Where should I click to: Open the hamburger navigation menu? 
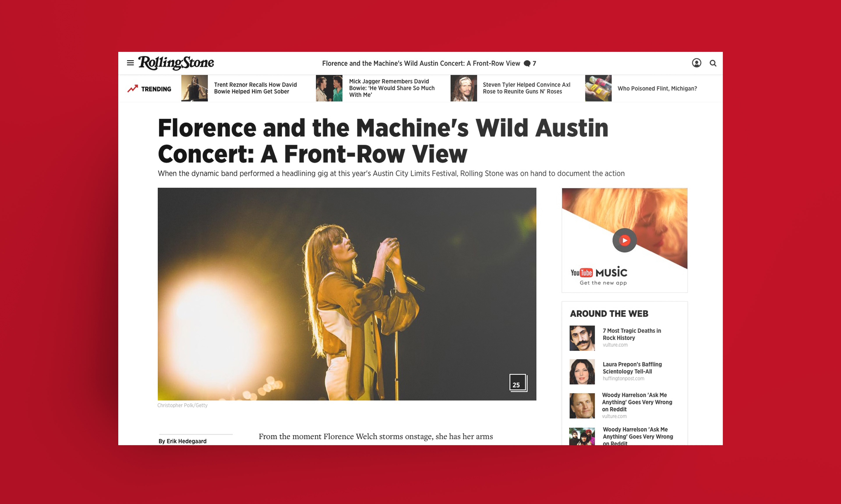coord(130,63)
